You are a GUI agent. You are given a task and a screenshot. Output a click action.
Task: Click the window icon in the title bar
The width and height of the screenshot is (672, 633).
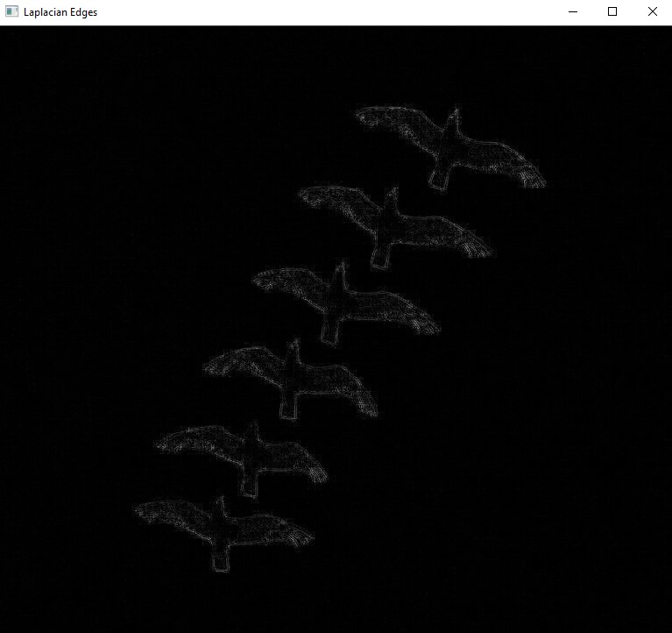pyautogui.click(x=11, y=12)
